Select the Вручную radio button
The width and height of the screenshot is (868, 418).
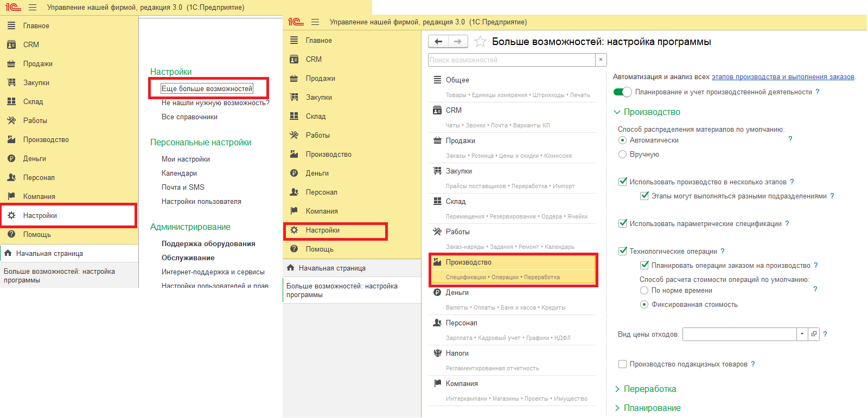point(623,155)
